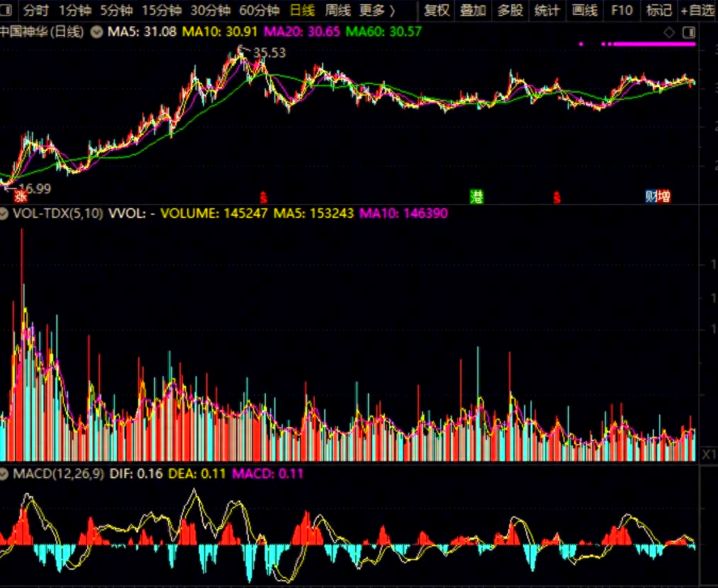The image size is (718, 588).
Task: Click the 标记 mark button
Action: 659,10
